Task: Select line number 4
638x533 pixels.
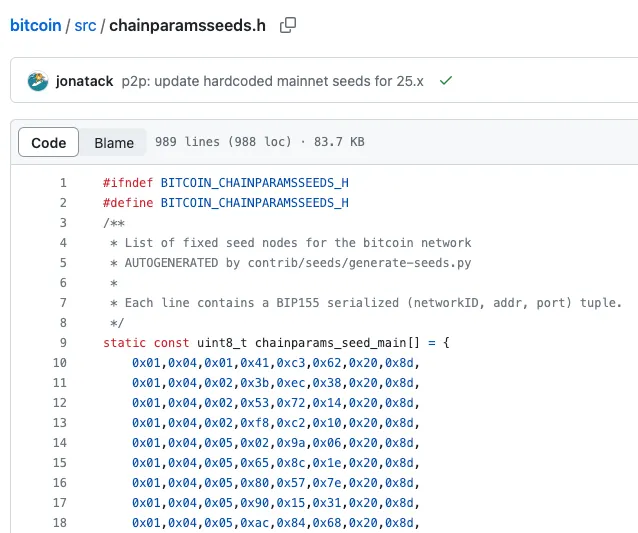Action: [63, 243]
